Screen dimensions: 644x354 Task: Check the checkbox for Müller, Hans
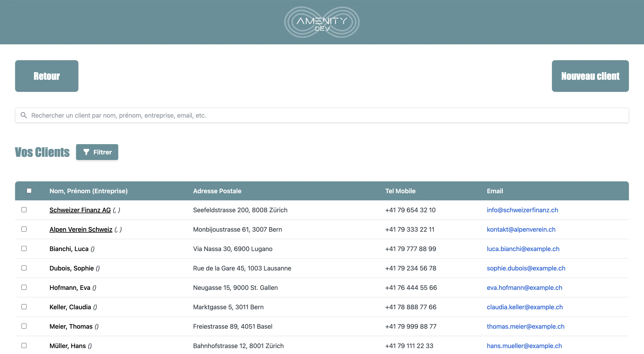pos(24,345)
